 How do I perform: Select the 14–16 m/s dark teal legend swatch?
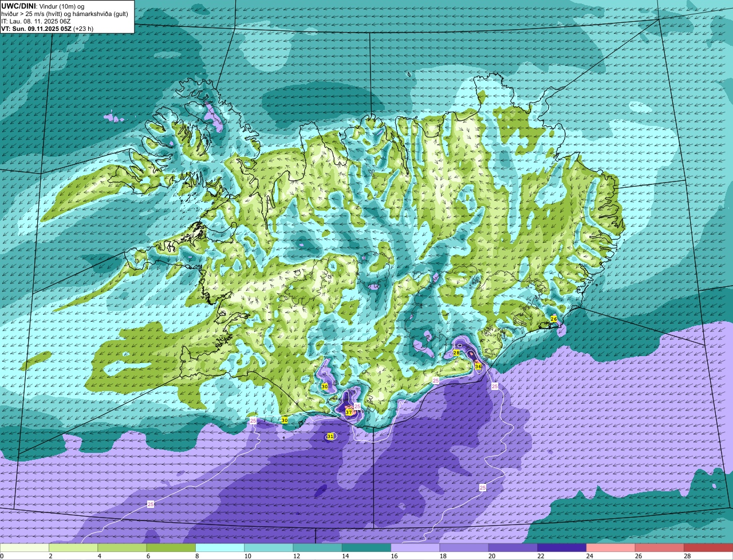coord(366,548)
